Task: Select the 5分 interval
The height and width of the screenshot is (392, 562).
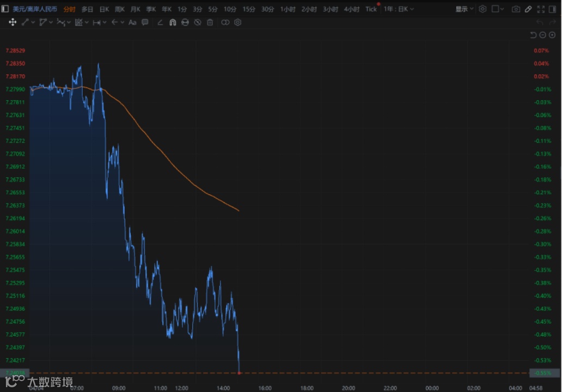Action: 213,9
